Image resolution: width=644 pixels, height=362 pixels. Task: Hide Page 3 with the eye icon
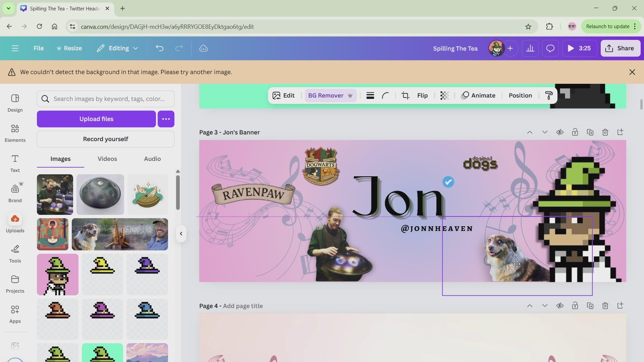[560, 132]
